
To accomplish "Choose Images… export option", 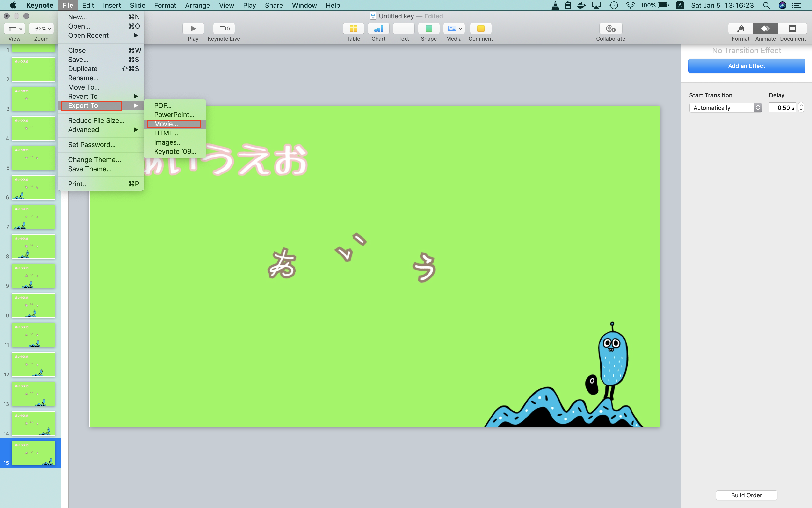I will (175, 142).
